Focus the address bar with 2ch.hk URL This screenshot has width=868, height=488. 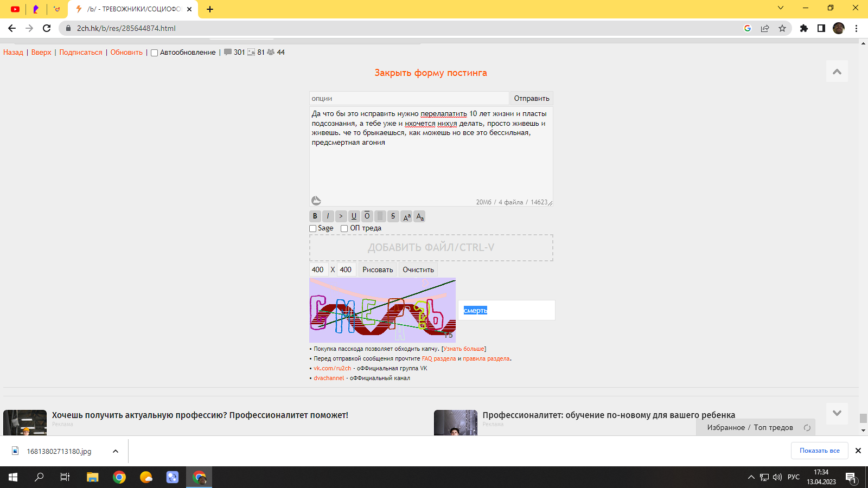point(401,28)
